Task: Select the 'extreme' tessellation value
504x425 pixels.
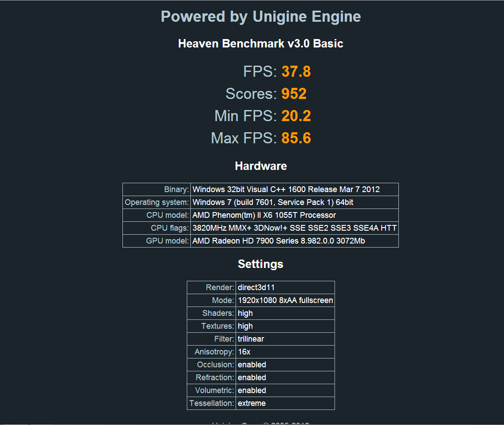Action: 252,403
